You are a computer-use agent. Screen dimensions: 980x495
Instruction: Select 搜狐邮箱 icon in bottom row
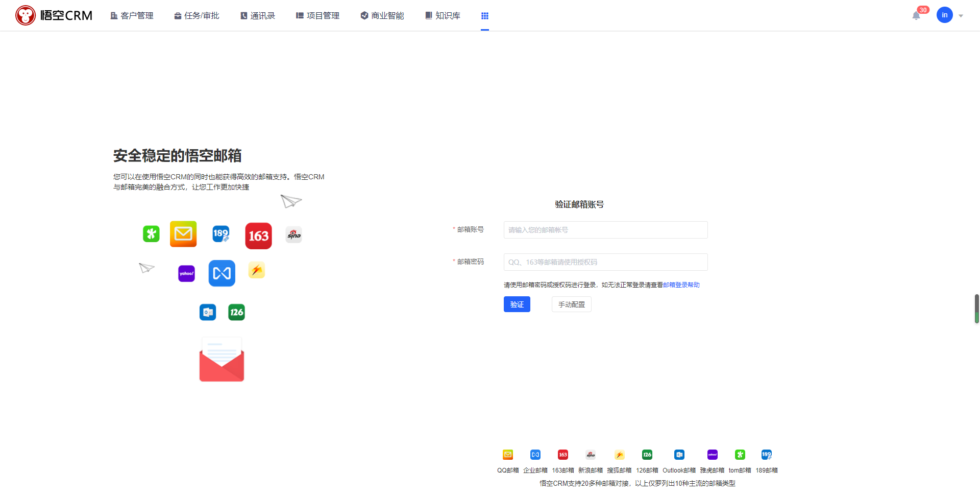(x=619, y=455)
